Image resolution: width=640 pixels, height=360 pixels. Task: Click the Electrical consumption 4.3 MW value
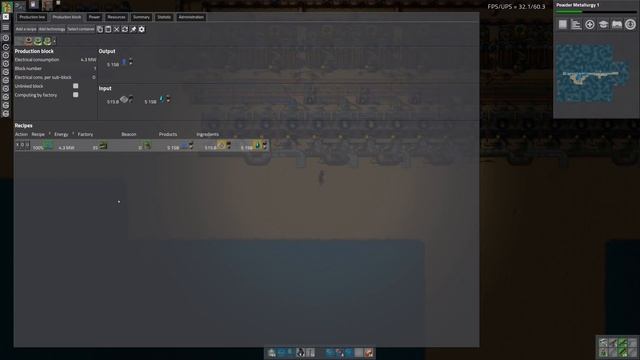tap(88, 60)
